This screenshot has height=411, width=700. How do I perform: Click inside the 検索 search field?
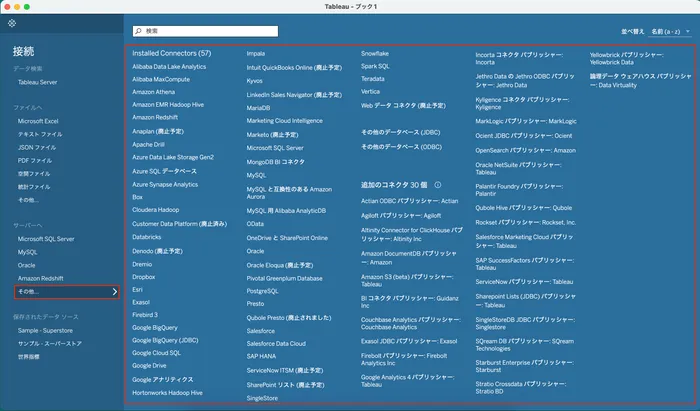[205, 31]
